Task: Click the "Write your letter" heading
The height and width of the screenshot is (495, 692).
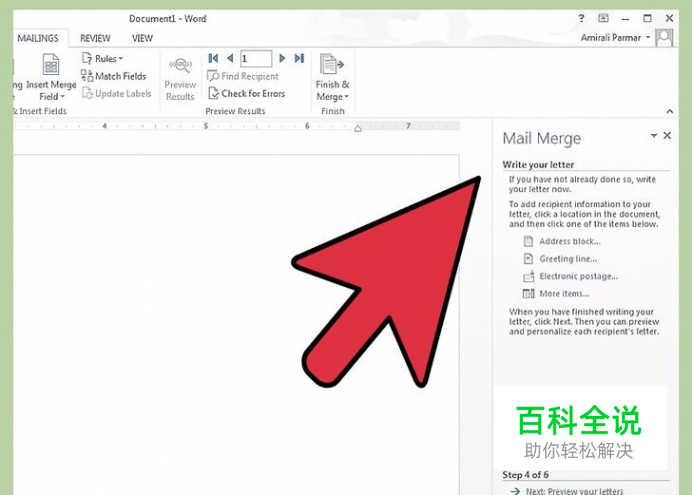Action: pos(538,165)
